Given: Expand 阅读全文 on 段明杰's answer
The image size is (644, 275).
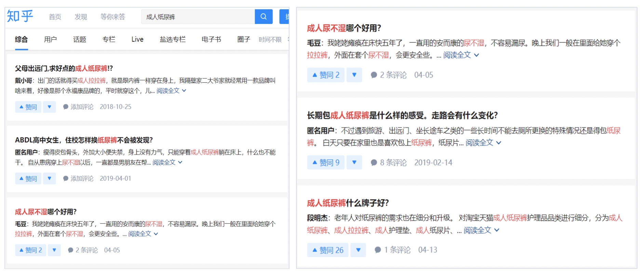Looking at the screenshot, I should point(481,230).
